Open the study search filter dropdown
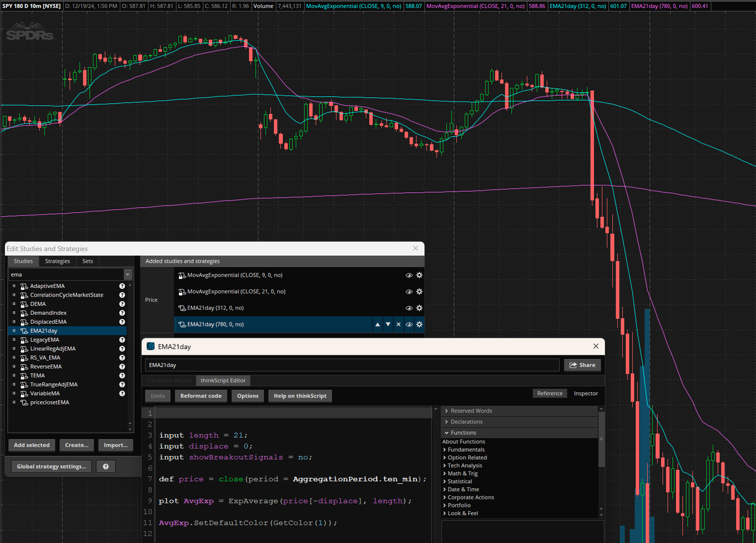Viewport: 756px width, 543px height. pyautogui.click(x=129, y=275)
